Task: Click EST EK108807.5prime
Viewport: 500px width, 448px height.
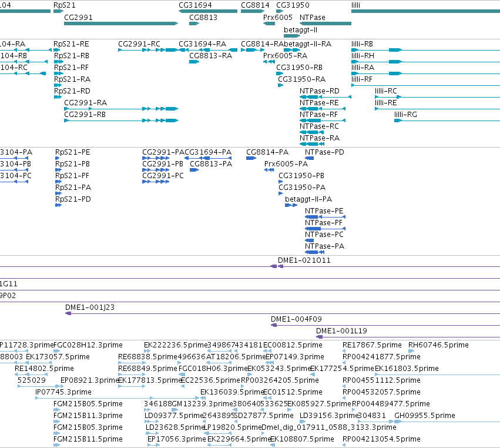Action: coord(302,439)
